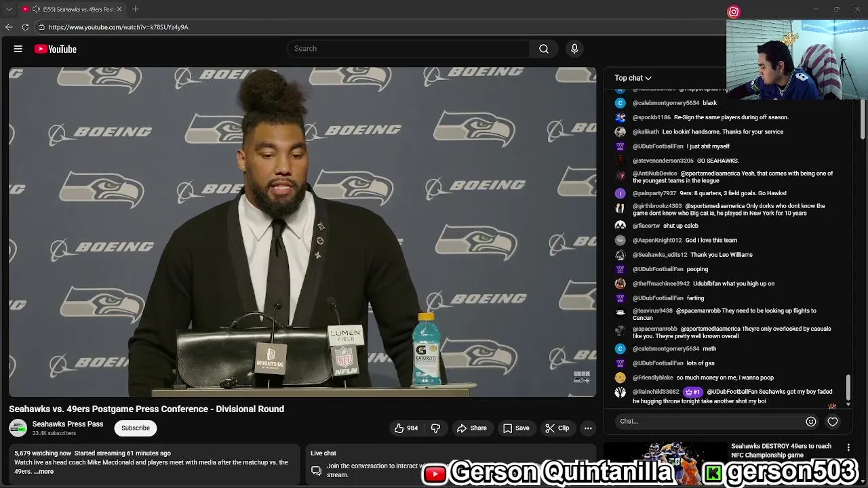
Task: Close the Seahawks vs. 49ers tab
Action: pyautogui.click(x=119, y=9)
